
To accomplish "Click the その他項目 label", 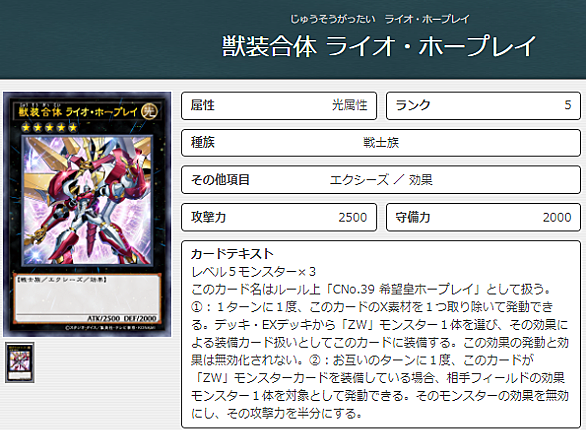I will pyautogui.click(x=220, y=180).
